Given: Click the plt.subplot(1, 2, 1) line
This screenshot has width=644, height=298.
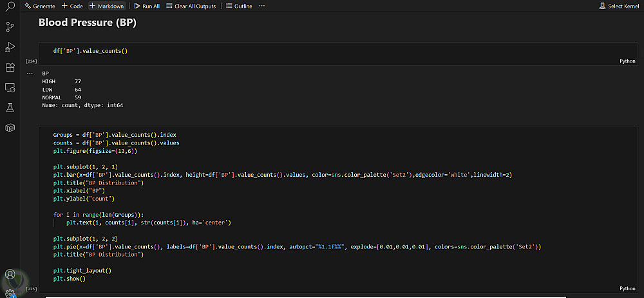Looking at the screenshot, I should tap(86, 167).
